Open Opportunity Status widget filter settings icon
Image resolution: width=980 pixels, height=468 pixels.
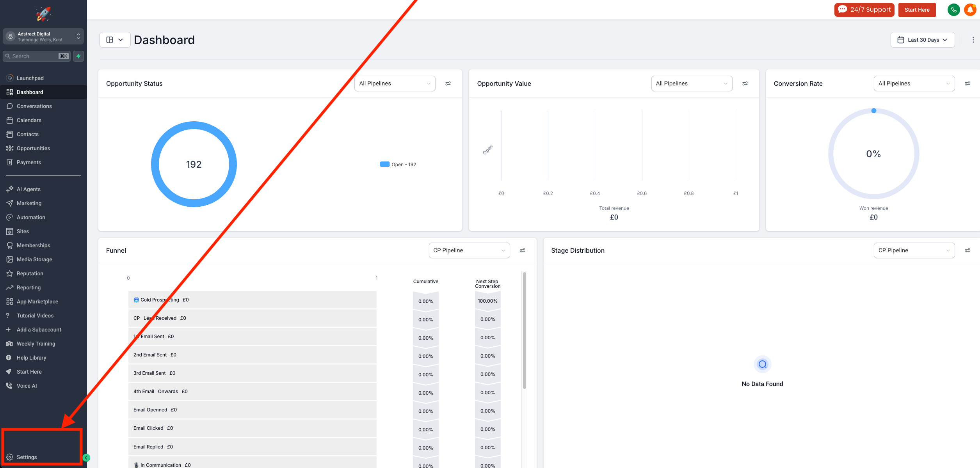[448, 83]
